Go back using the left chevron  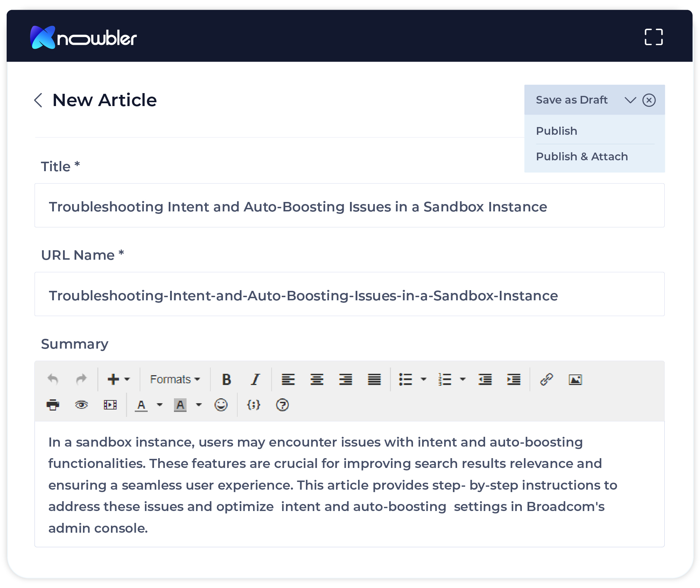(x=38, y=100)
